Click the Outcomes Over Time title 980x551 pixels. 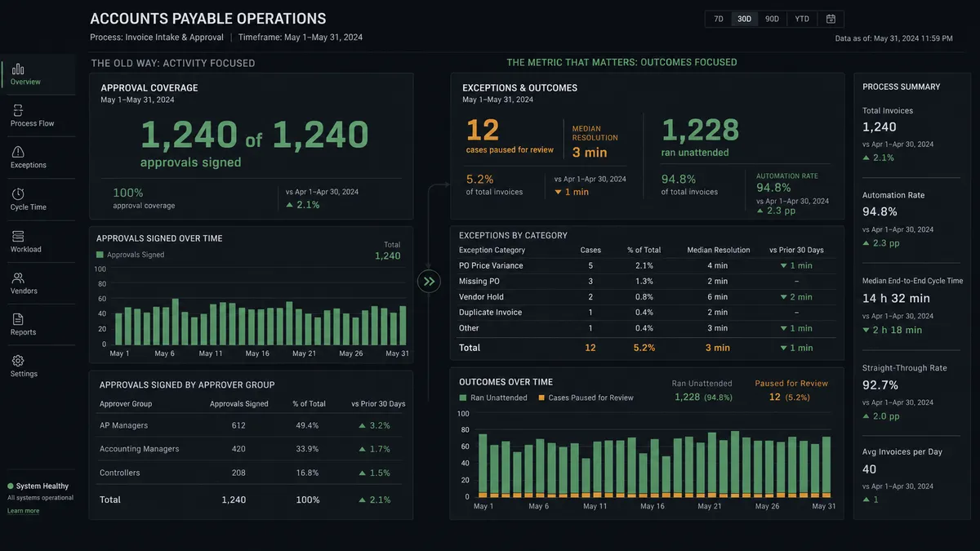point(506,382)
